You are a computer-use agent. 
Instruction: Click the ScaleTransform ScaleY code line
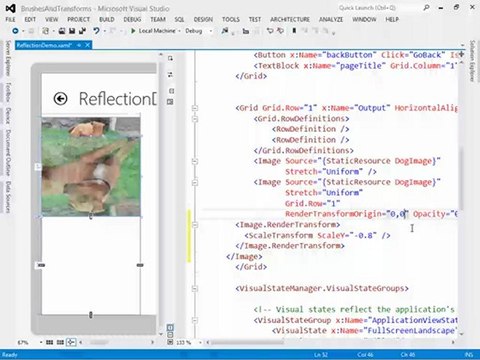pyautogui.click(x=317, y=235)
